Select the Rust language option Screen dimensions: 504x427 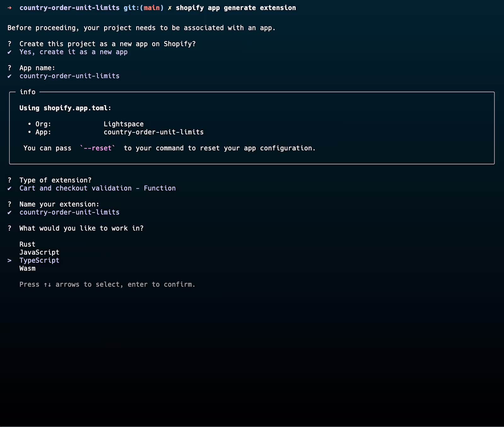(27, 244)
